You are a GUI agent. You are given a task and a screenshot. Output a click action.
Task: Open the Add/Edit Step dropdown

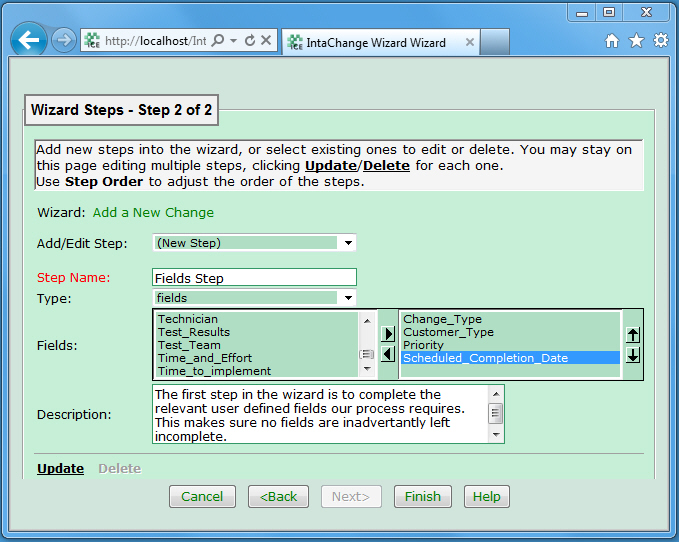(x=348, y=243)
